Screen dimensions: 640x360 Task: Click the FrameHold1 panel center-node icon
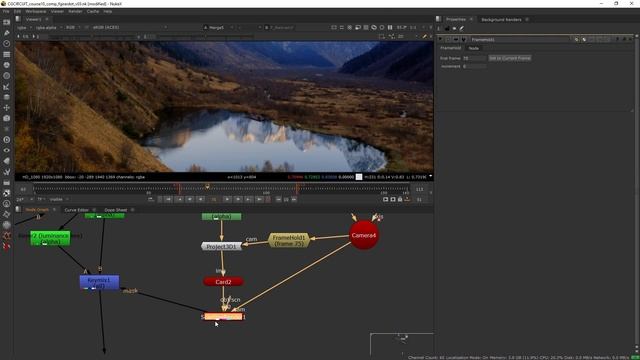click(x=448, y=40)
